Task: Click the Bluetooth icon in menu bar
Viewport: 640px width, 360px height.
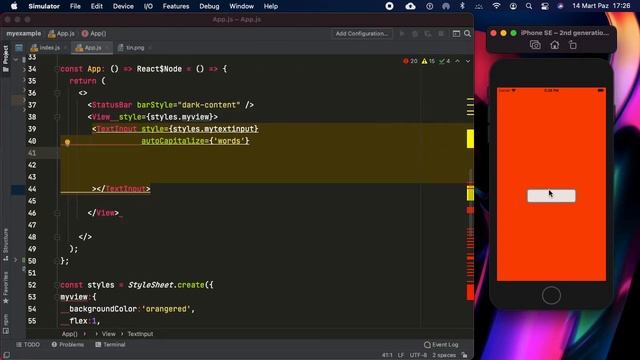Action: pyautogui.click(x=462, y=6)
